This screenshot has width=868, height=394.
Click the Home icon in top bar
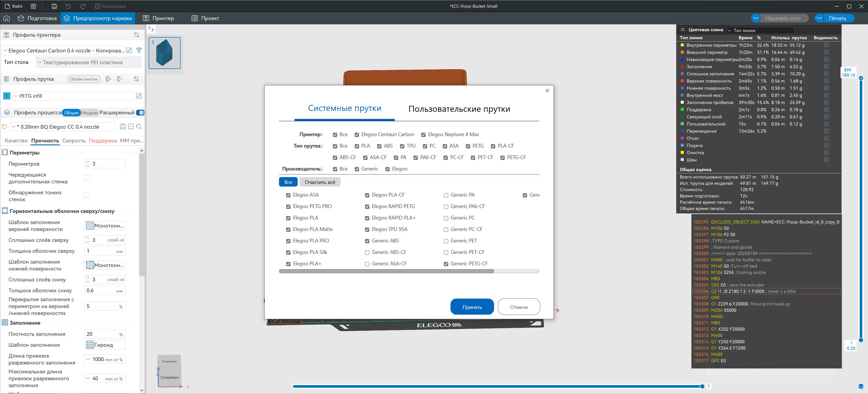click(x=6, y=18)
